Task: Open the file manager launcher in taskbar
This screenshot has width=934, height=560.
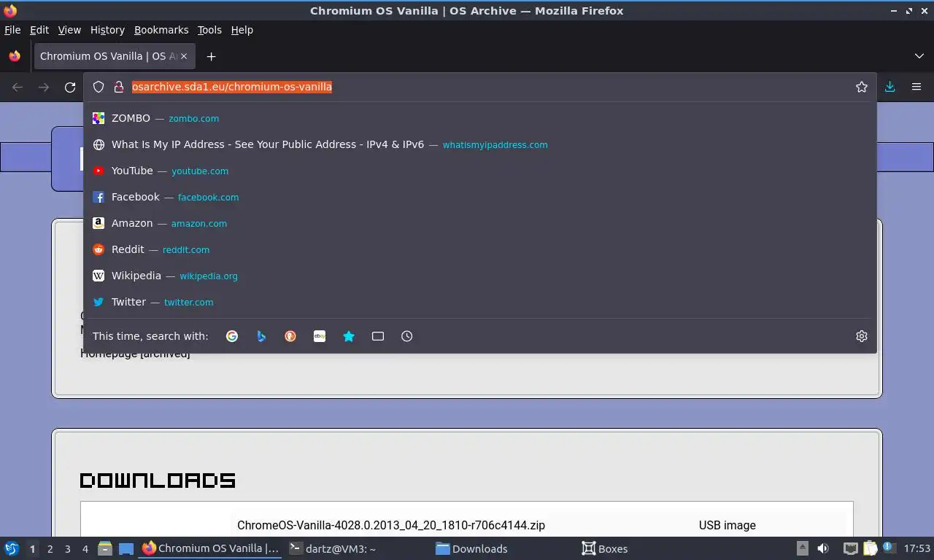Action: pyautogui.click(x=105, y=548)
